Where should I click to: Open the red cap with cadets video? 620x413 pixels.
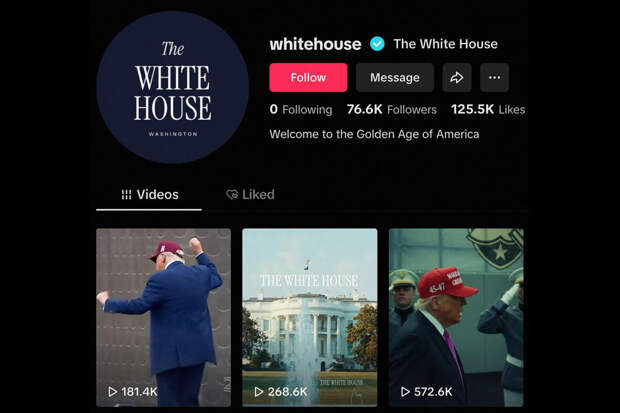[x=456, y=317]
